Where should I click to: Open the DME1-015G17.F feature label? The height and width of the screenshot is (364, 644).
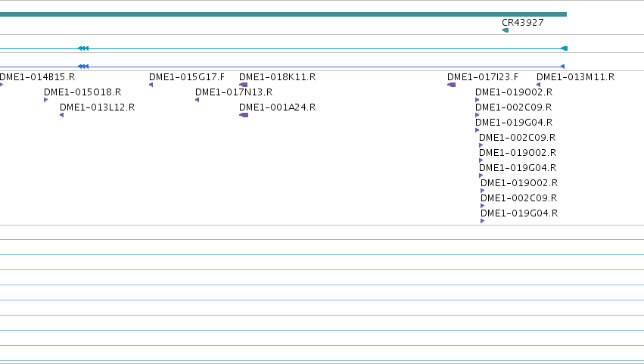[x=187, y=77]
